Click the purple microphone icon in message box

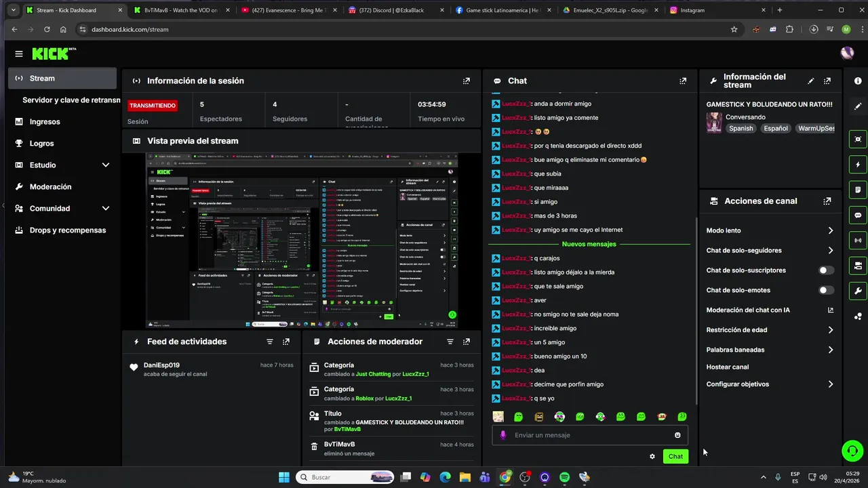point(503,435)
